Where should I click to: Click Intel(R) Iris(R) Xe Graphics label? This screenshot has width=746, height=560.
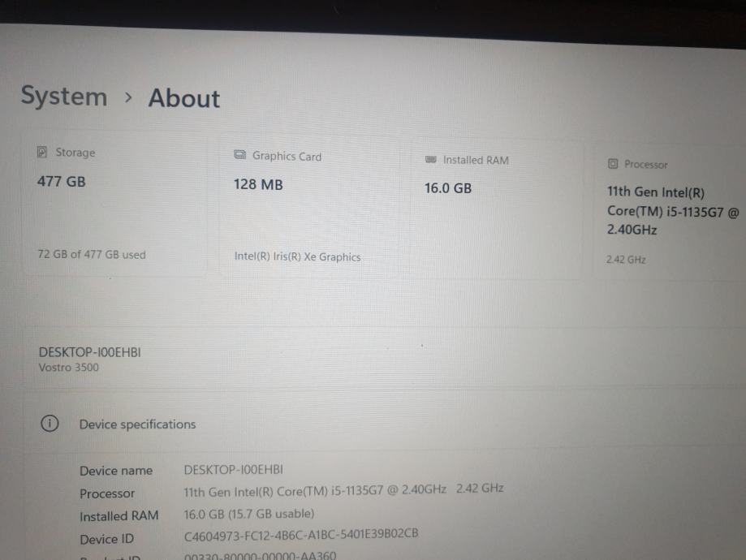297,257
